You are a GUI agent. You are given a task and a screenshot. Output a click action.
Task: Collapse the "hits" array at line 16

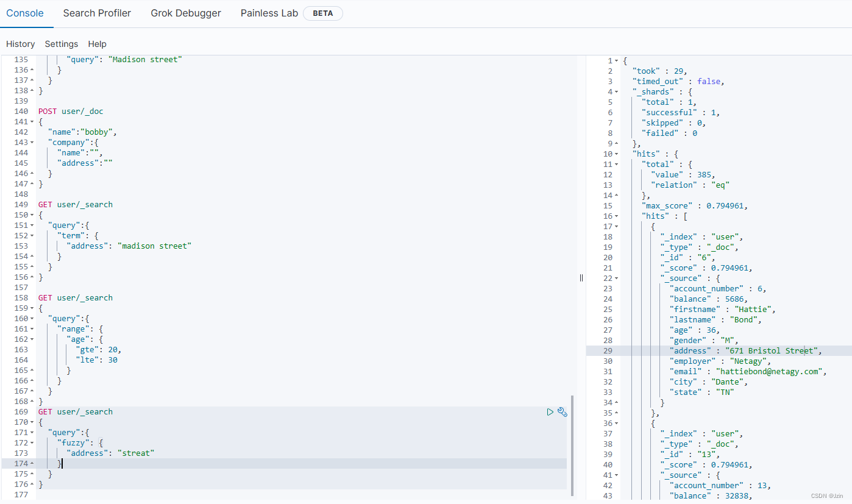tap(616, 216)
